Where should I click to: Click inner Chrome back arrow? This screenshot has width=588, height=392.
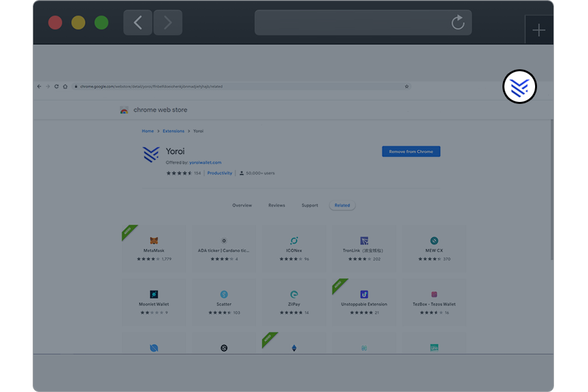39,86
